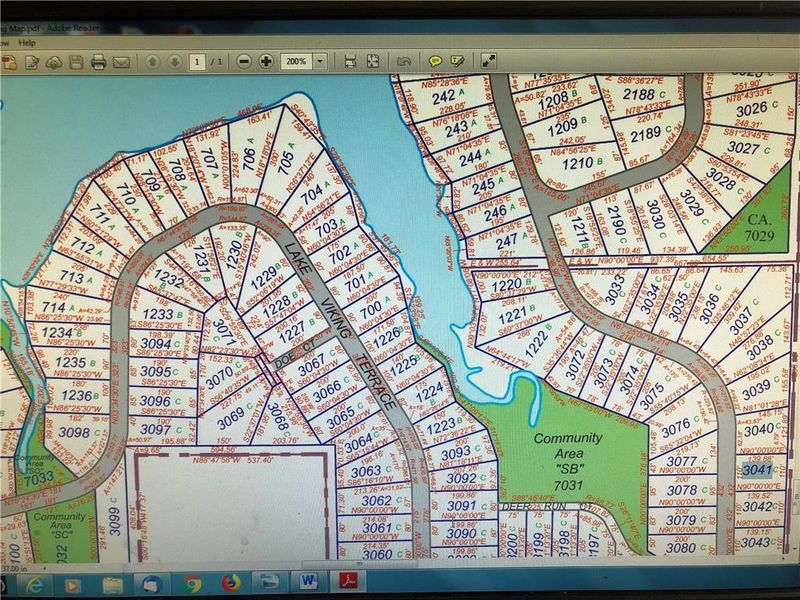
Task: Select the highlight text tool
Action: coord(457,61)
